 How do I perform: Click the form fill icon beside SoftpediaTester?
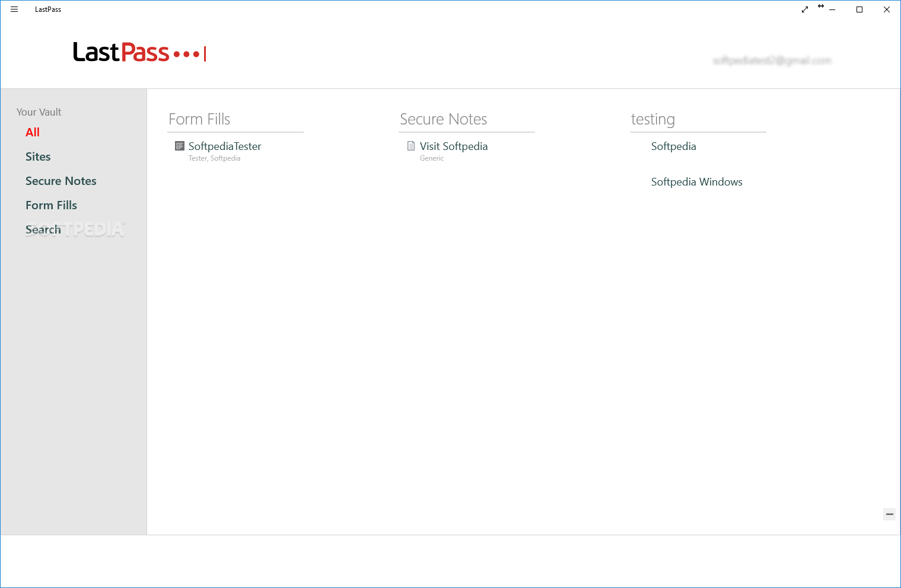click(180, 146)
